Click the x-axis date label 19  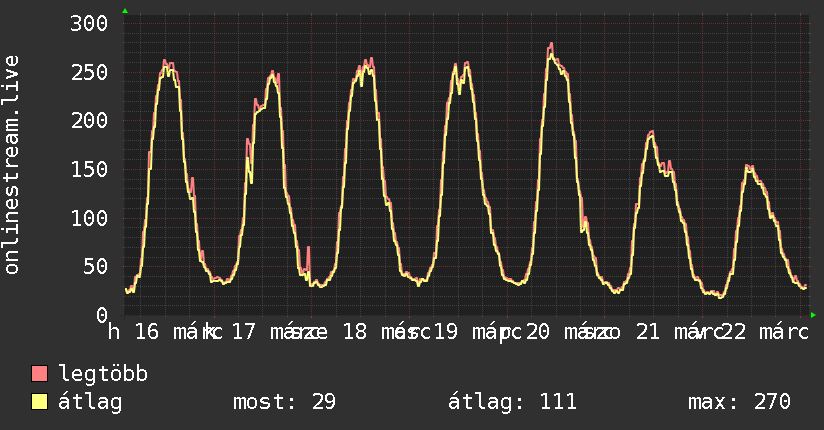445,332
